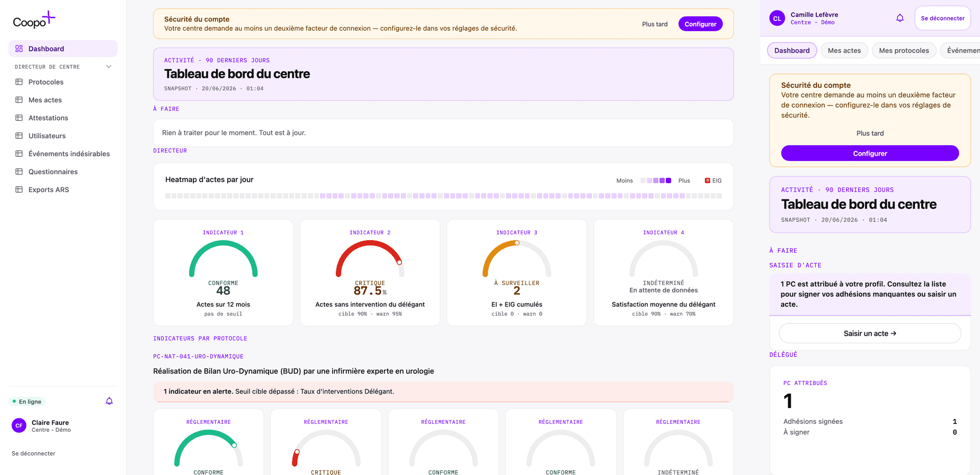Click the Exports ARS sidebar icon
The image size is (980, 475).
point(19,189)
